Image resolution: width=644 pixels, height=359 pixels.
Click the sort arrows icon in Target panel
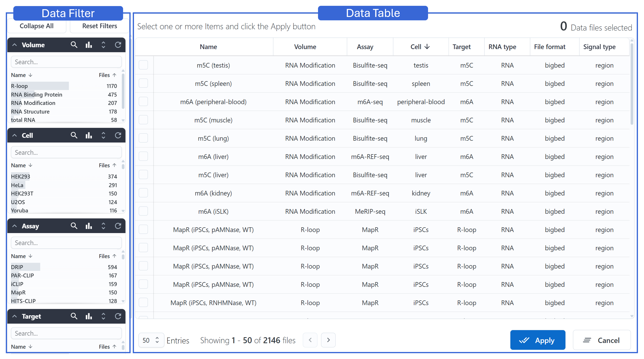(103, 316)
